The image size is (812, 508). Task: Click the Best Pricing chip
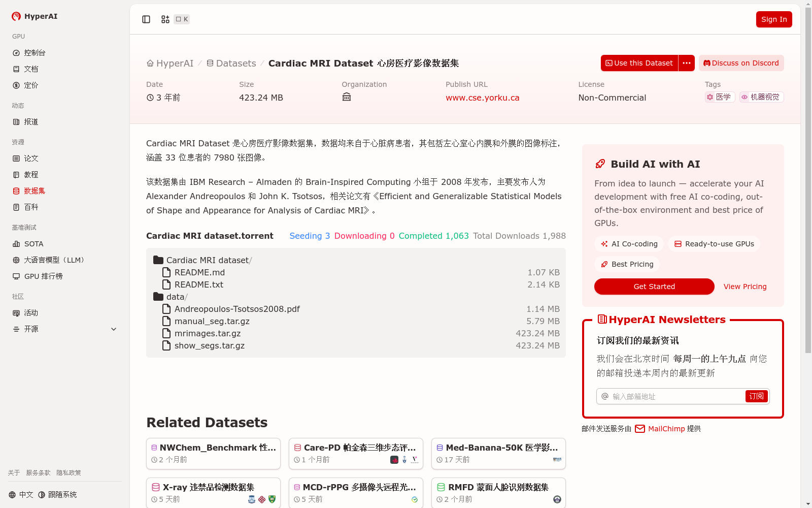(x=627, y=264)
